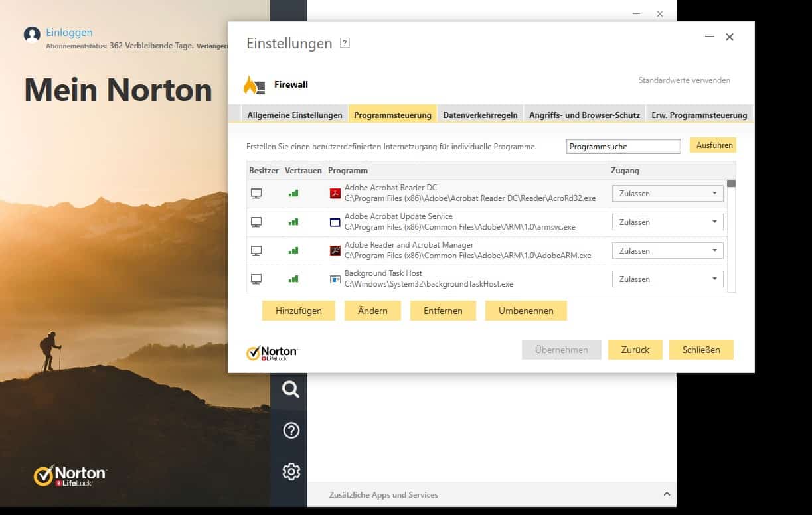Click the Adobe Acrobat Update Service program icon
The height and width of the screenshot is (515, 812).
point(335,222)
